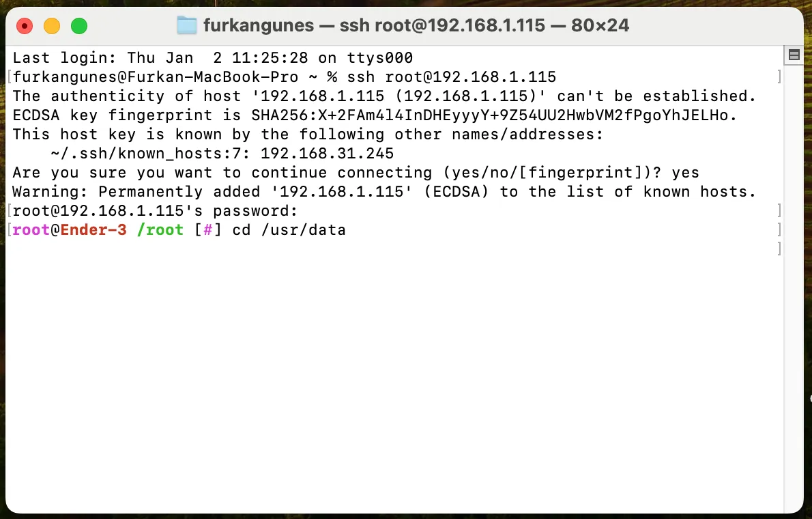This screenshot has width=812, height=519.
Task: Click the 'cd /usr/data' command text
Action: click(289, 229)
